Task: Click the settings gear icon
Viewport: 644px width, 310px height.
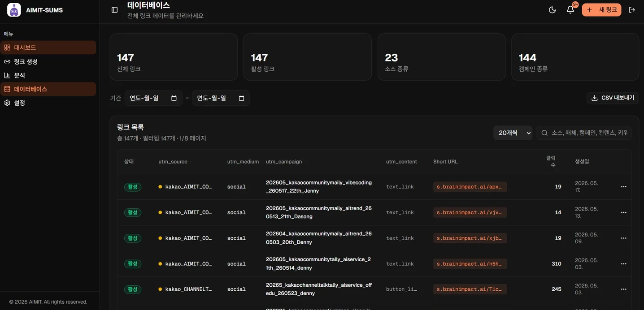Action: [x=7, y=103]
